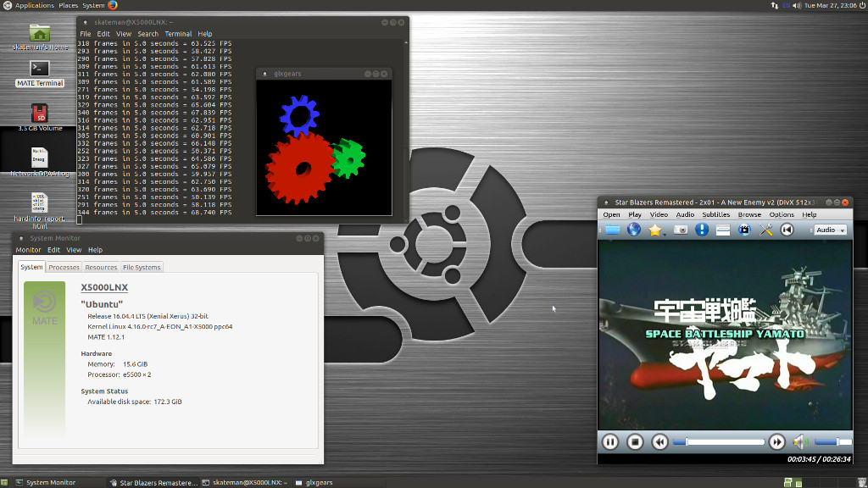This screenshot has height=488, width=868.
Task: Switch to File Systems tab in System Monitor
Action: pyautogui.click(x=142, y=267)
